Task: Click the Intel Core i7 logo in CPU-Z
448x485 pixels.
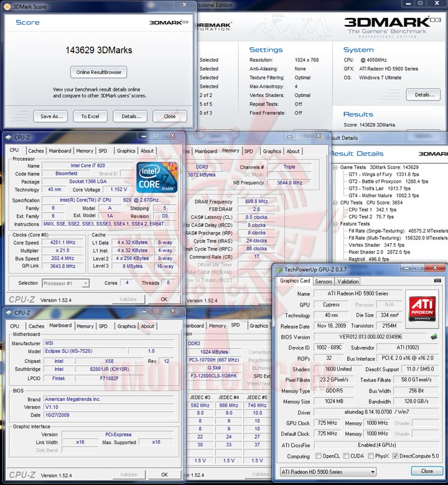Action: [x=157, y=177]
